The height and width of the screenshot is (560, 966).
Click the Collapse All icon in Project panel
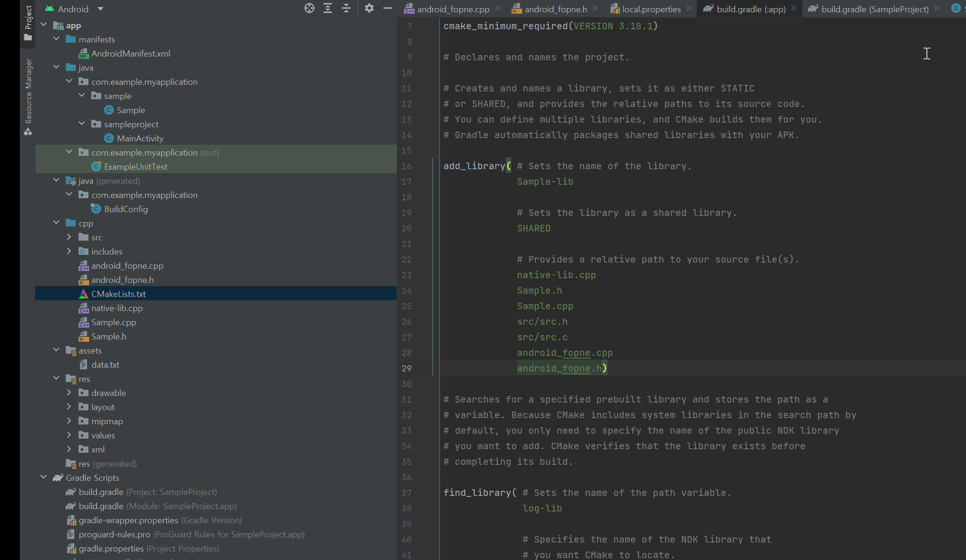[x=346, y=8]
